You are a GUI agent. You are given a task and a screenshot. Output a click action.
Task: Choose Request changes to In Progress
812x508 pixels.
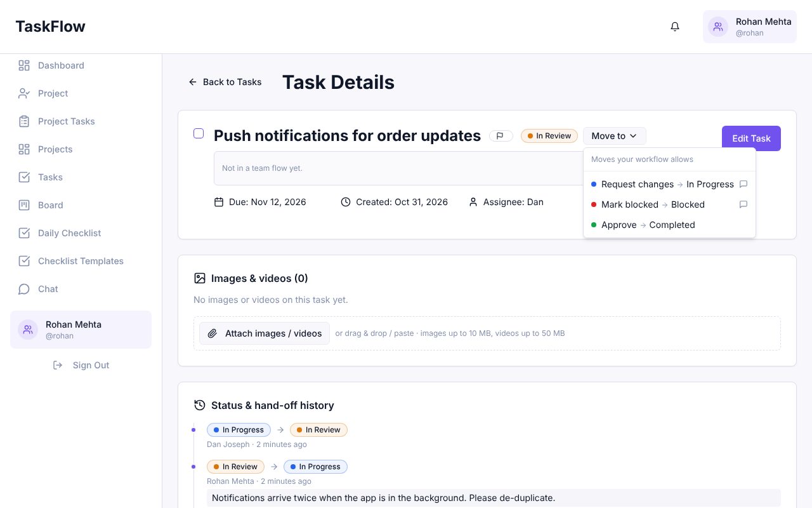pyautogui.click(x=669, y=184)
